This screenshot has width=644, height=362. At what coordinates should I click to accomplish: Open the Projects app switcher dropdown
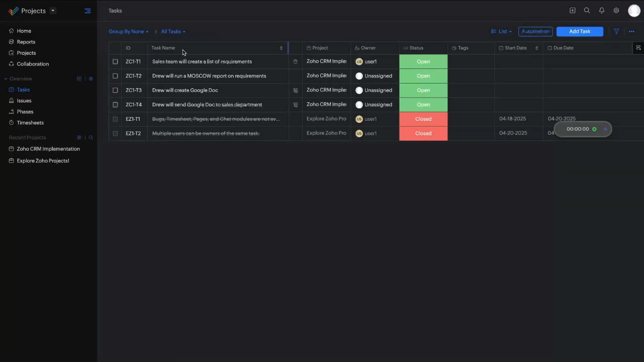(53, 11)
